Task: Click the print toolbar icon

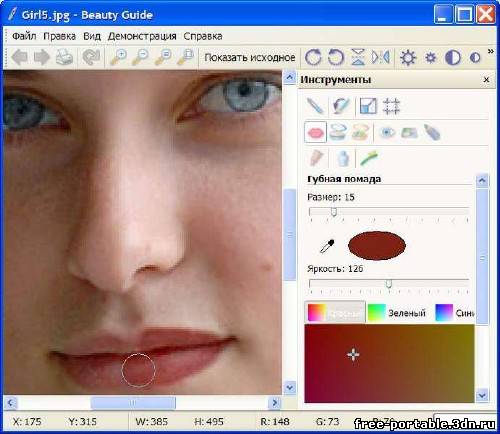Action: [x=64, y=57]
